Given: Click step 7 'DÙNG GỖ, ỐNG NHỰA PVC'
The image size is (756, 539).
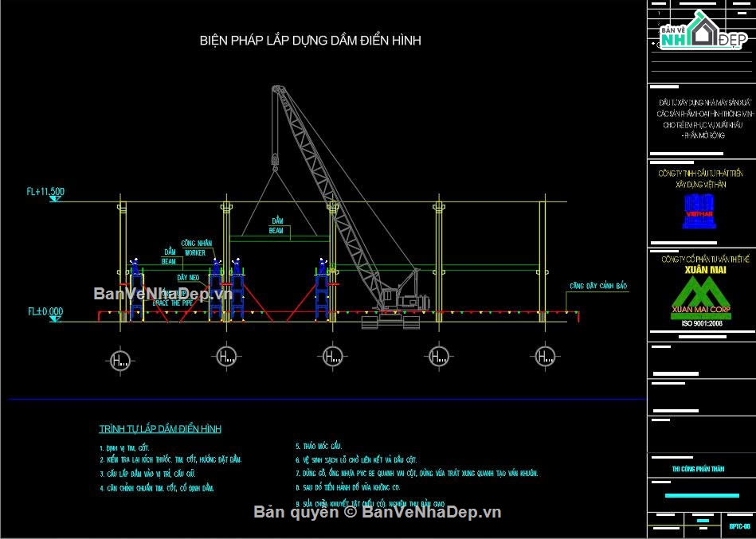Looking at the screenshot, I should tap(417, 474).
